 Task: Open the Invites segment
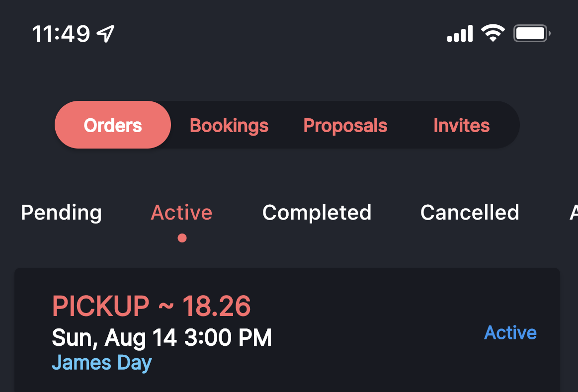click(462, 126)
